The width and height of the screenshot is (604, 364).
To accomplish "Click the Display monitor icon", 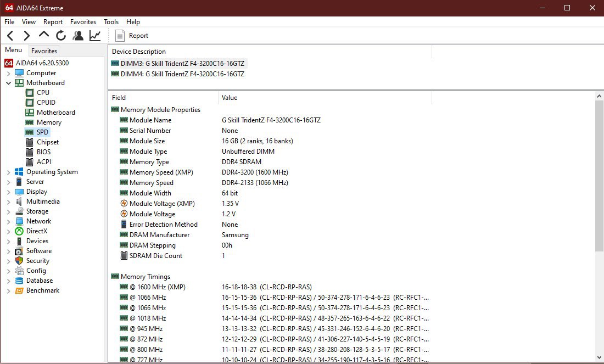I will coord(19,192).
